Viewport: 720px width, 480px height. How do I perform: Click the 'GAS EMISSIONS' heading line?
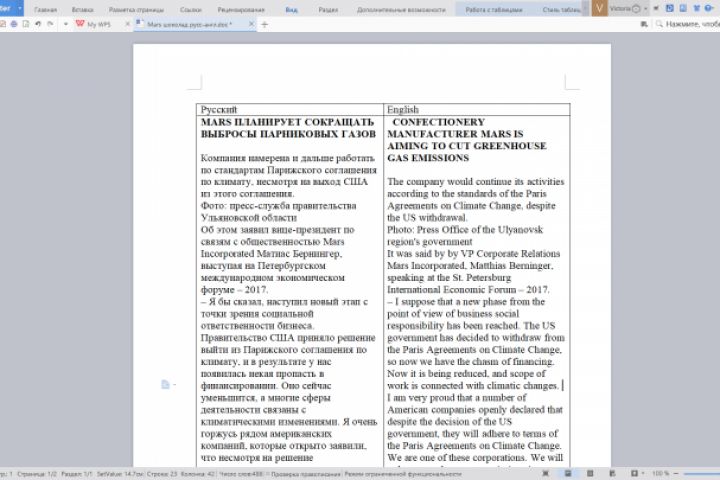pyautogui.click(x=428, y=158)
